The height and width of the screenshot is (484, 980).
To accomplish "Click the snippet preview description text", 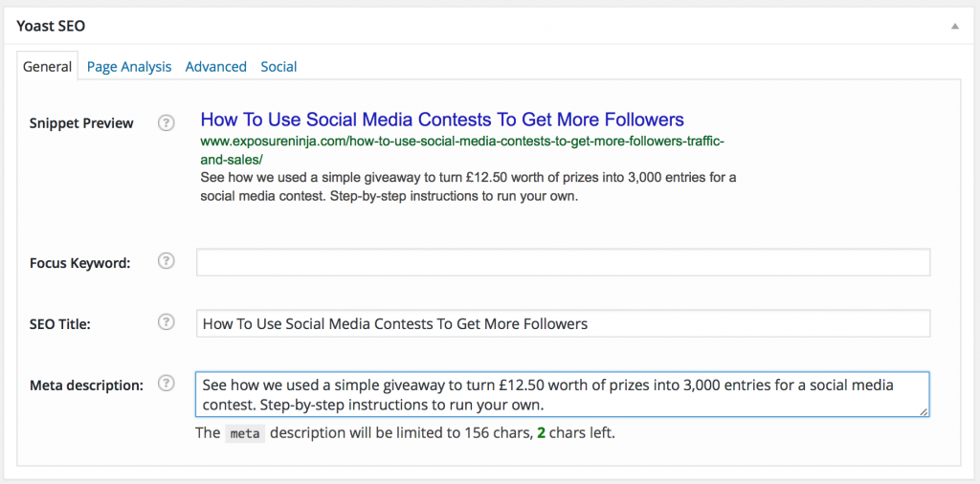I will pos(467,187).
